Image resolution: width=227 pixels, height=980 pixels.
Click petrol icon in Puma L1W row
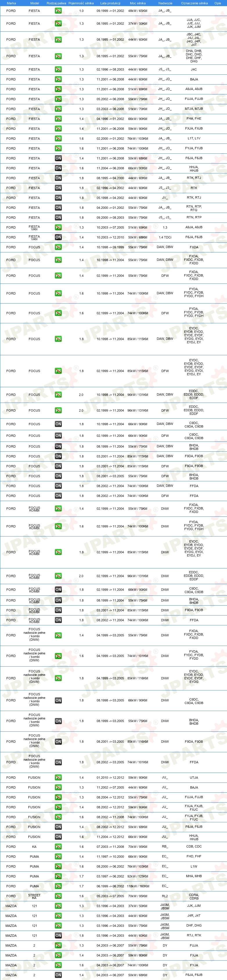[x=58, y=866]
